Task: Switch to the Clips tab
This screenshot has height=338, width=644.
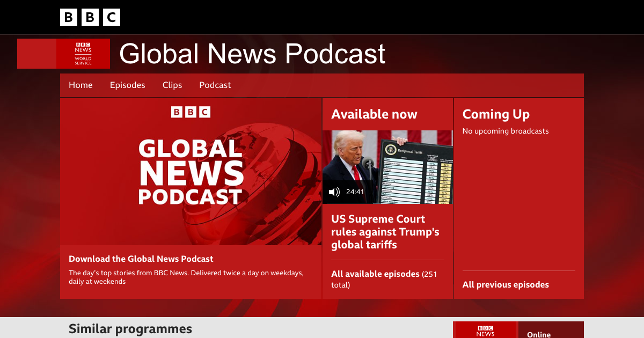Action: click(x=172, y=85)
